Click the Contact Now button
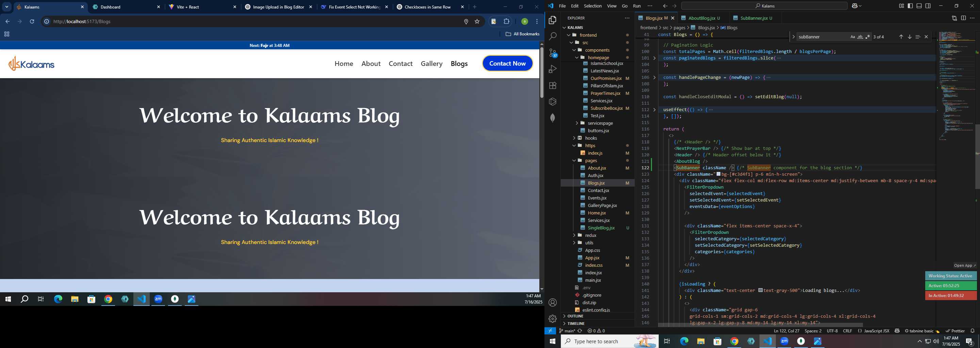The width and height of the screenshot is (980, 348). point(507,64)
